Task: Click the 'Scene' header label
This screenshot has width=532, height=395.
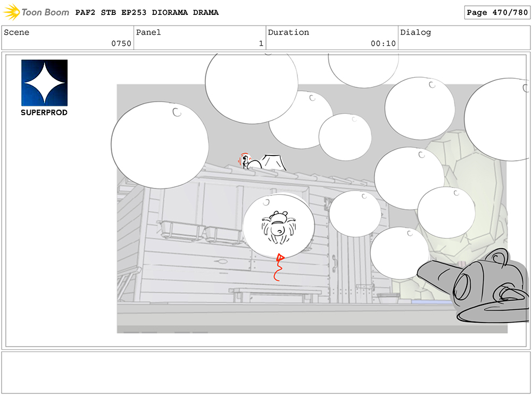Action: click(16, 32)
